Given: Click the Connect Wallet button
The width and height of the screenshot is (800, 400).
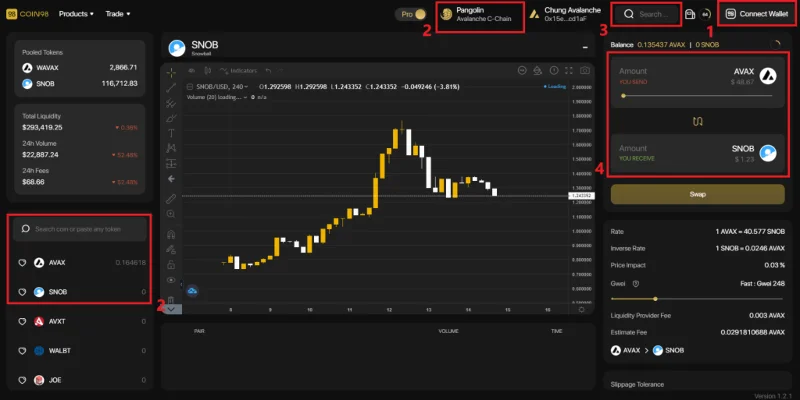Looking at the screenshot, I should 756,14.
